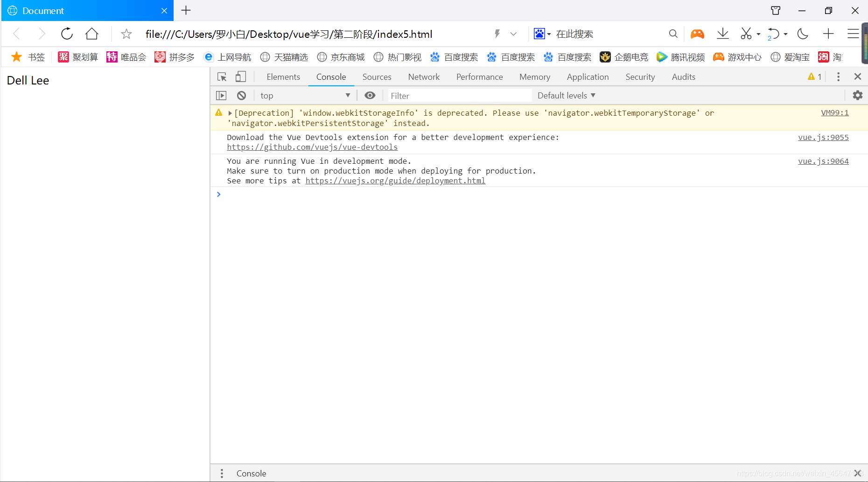Click the file URL address bar
This screenshot has height=482, width=868.
[288, 34]
